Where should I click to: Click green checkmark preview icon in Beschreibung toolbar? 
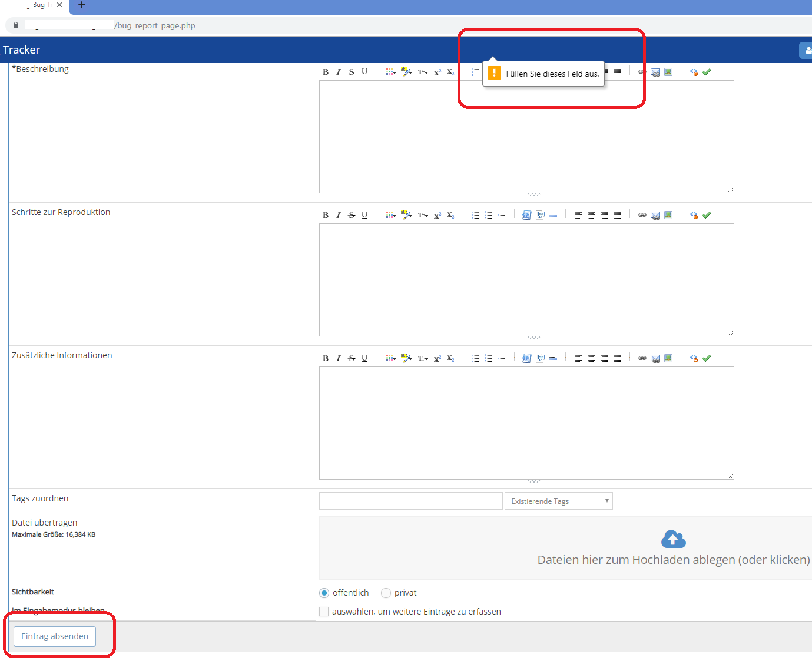click(707, 72)
